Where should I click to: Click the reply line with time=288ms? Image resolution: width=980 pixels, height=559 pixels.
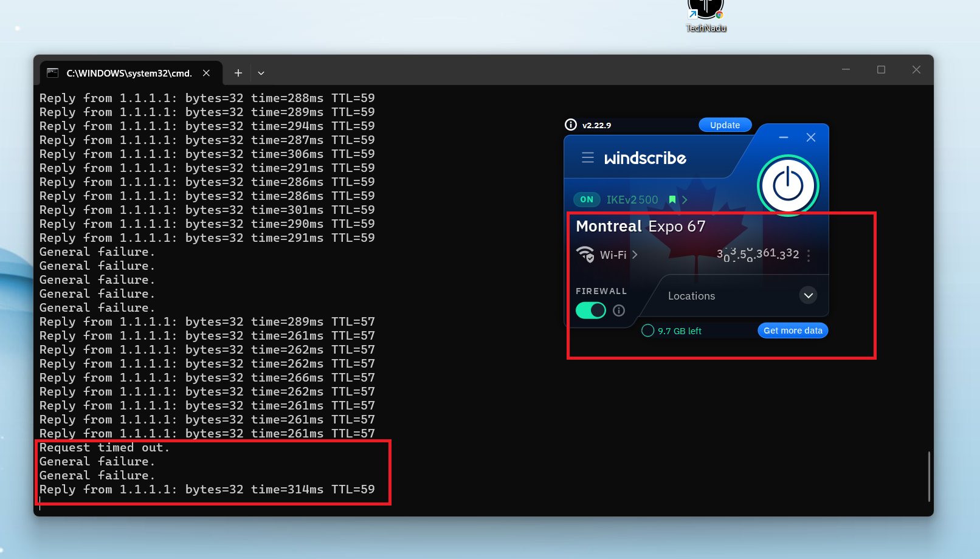pyautogui.click(x=207, y=98)
